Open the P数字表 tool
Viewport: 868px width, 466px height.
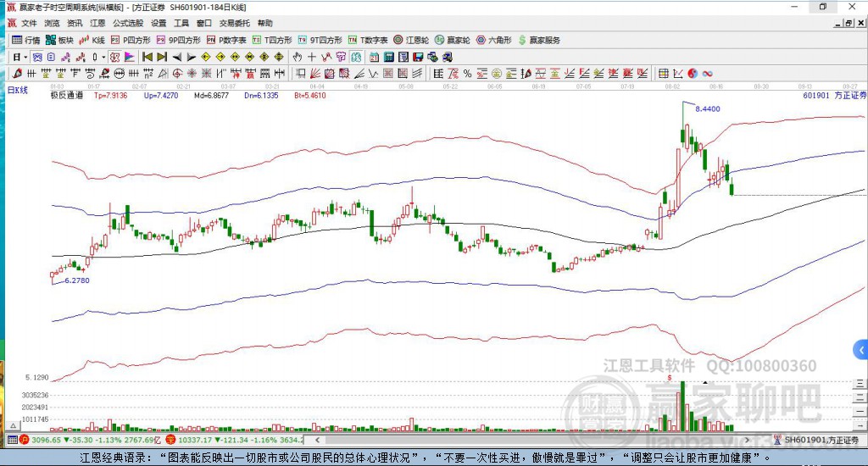225,40
